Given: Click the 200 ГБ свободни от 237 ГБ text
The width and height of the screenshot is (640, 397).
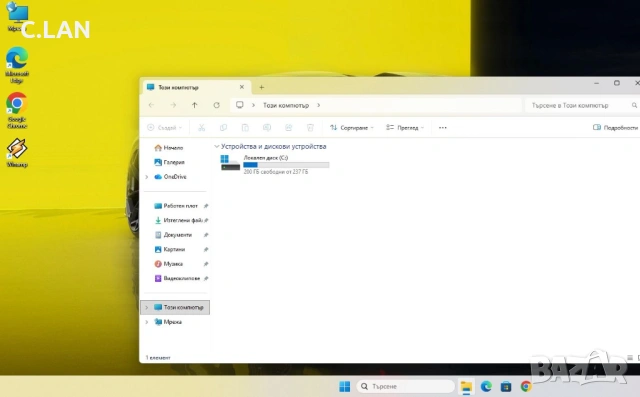Looking at the screenshot, I should click(276, 172).
